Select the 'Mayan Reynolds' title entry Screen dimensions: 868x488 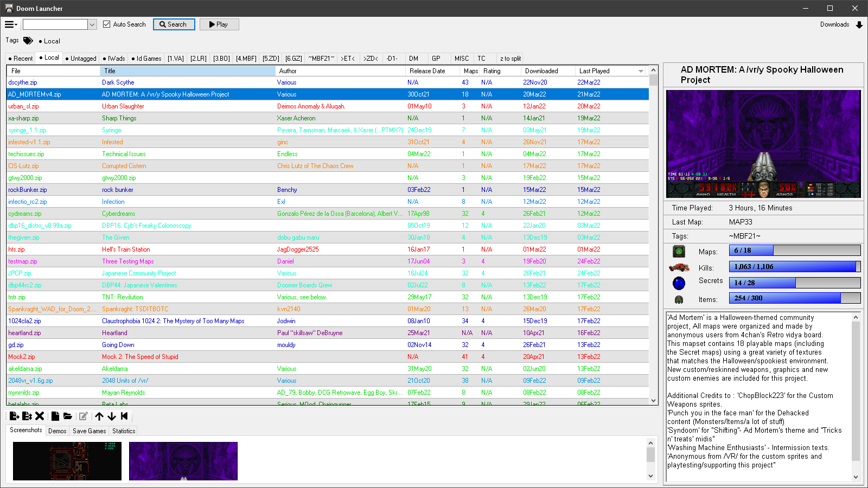click(x=124, y=393)
